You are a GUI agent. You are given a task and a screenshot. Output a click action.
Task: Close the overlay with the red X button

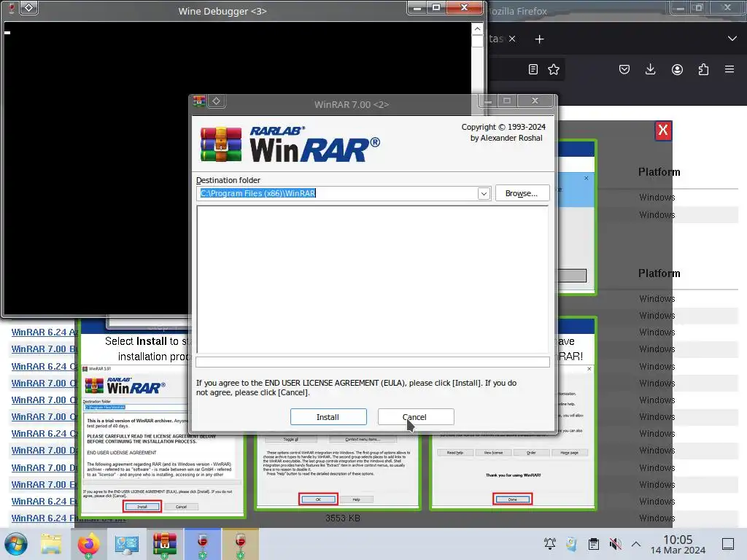point(663,131)
